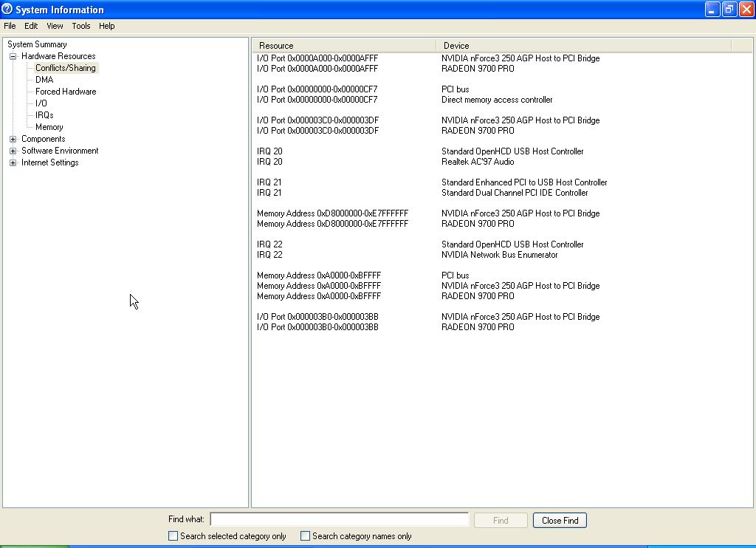Collapse the Hardware Resources node
The width and height of the screenshot is (756, 548).
click(x=13, y=56)
